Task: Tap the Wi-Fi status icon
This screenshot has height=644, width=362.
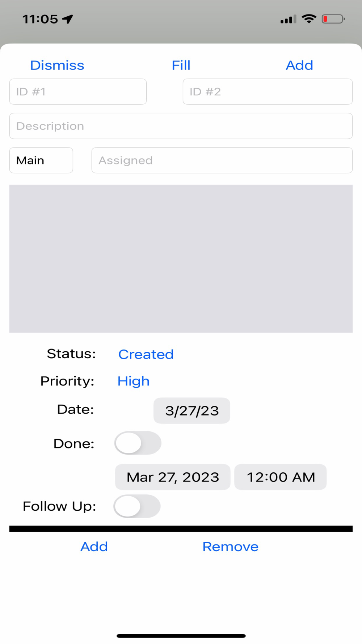Action: coord(309,19)
